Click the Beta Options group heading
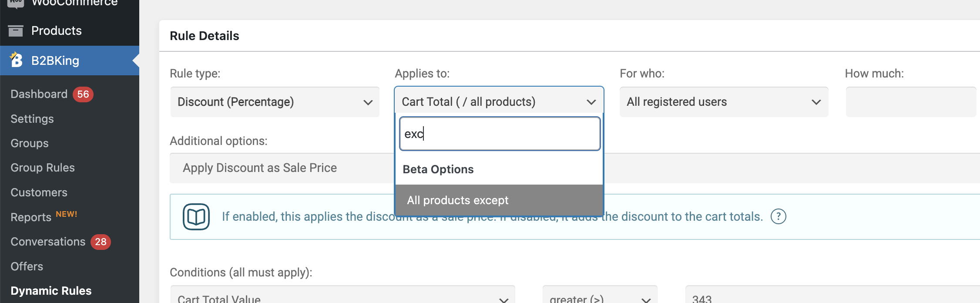 click(438, 169)
